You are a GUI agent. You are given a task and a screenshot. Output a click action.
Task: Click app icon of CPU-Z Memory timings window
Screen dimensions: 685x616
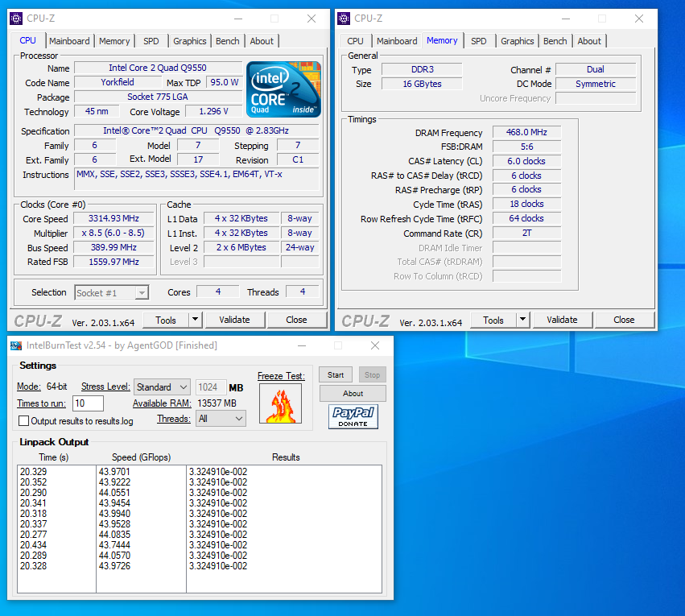[344, 19]
